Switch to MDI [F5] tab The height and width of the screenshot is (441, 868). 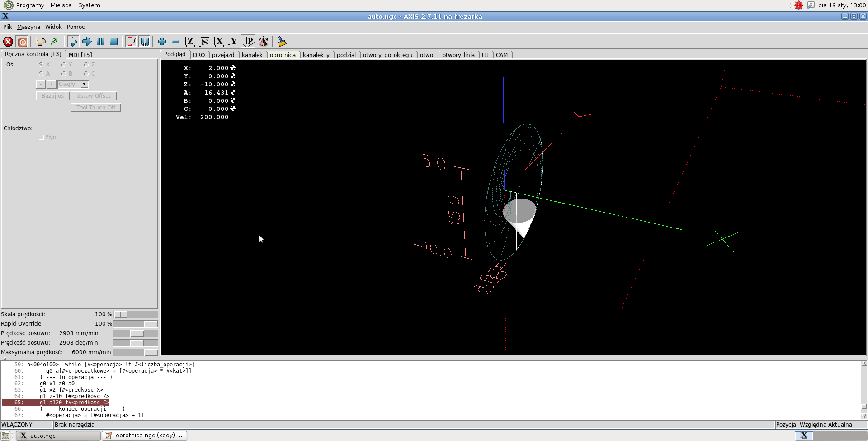(x=80, y=55)
